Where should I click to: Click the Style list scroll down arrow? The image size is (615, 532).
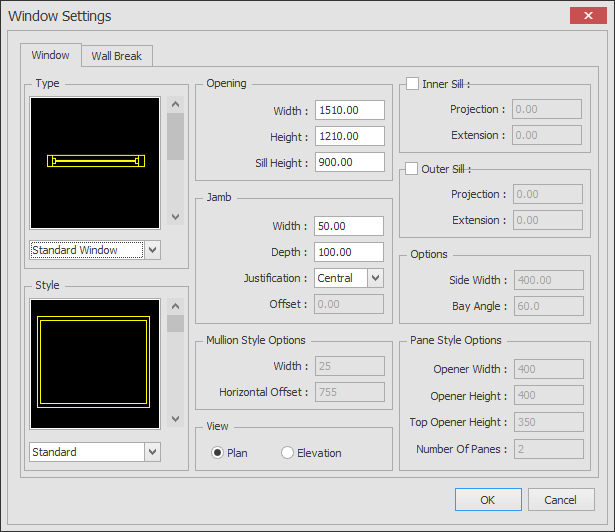[175, 419]
